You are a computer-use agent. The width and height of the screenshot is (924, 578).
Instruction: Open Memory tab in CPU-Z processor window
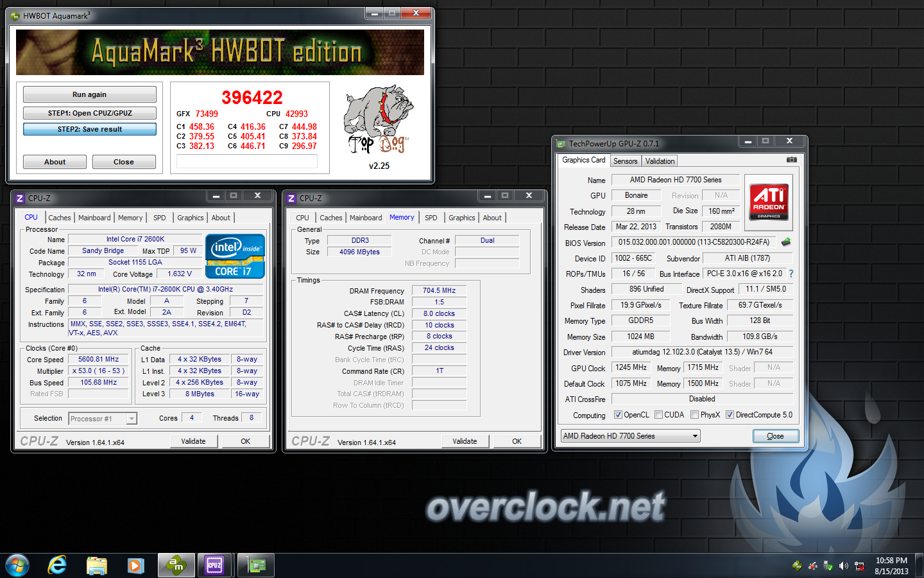coord(130,218)
